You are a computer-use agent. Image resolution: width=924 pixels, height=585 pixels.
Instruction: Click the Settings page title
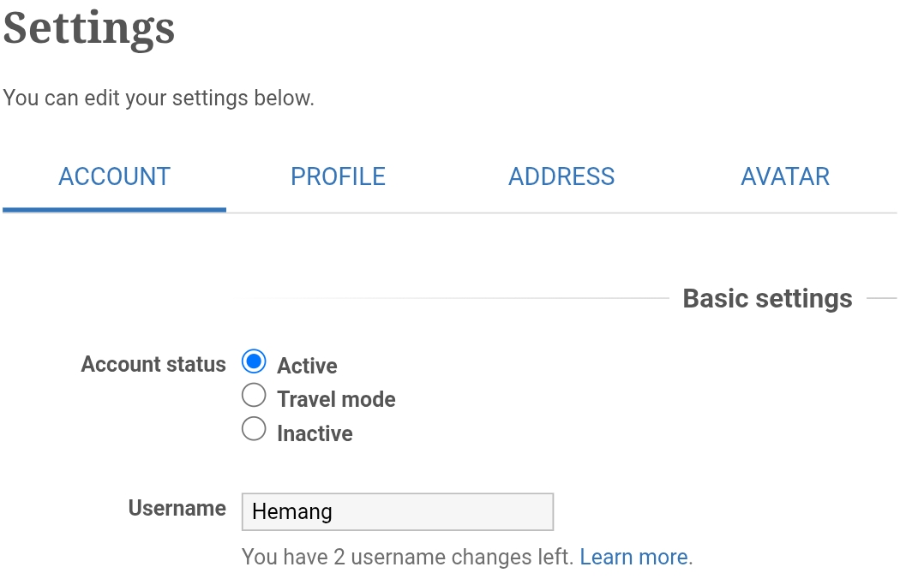point(89,27)
